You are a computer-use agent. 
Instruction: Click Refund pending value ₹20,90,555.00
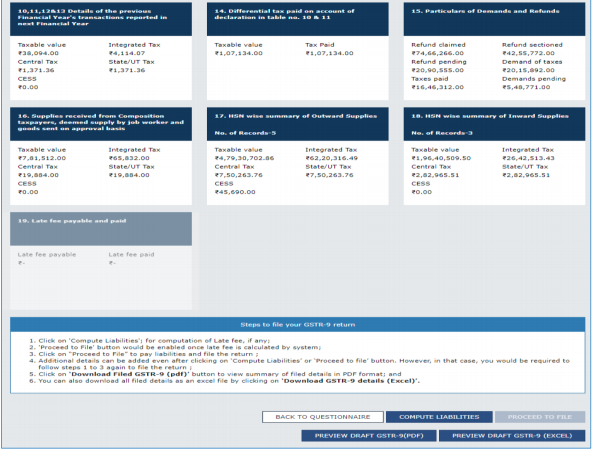tap(438, 70)
